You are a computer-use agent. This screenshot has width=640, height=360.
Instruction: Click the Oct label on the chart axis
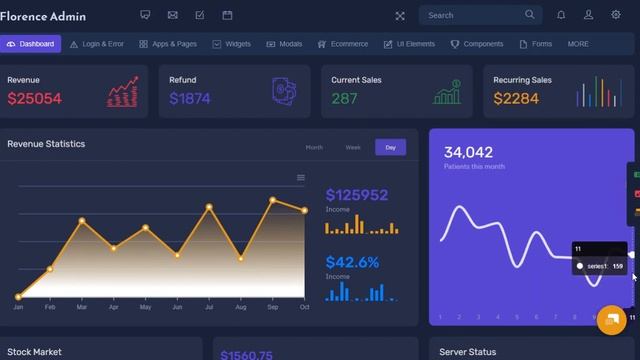[x=304, y=307]
